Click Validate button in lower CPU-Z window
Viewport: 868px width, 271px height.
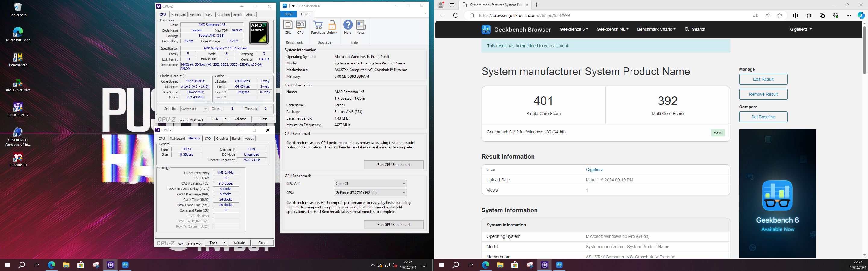239,243
